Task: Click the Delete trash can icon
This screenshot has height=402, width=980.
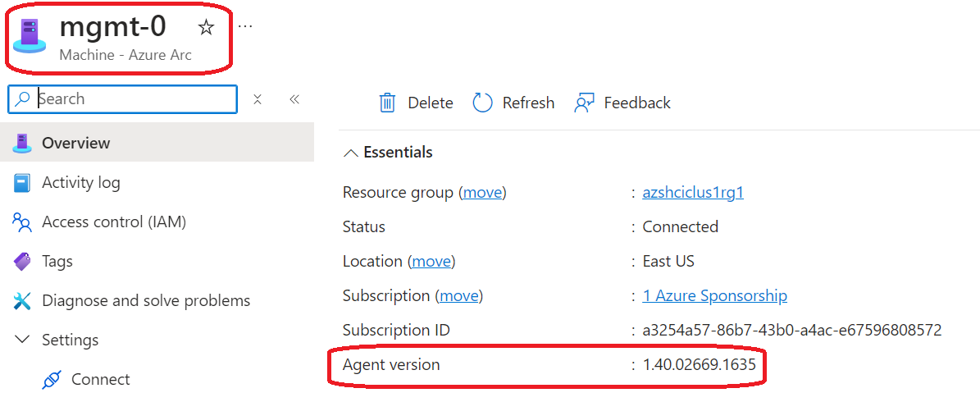Action: click(387, 103)
